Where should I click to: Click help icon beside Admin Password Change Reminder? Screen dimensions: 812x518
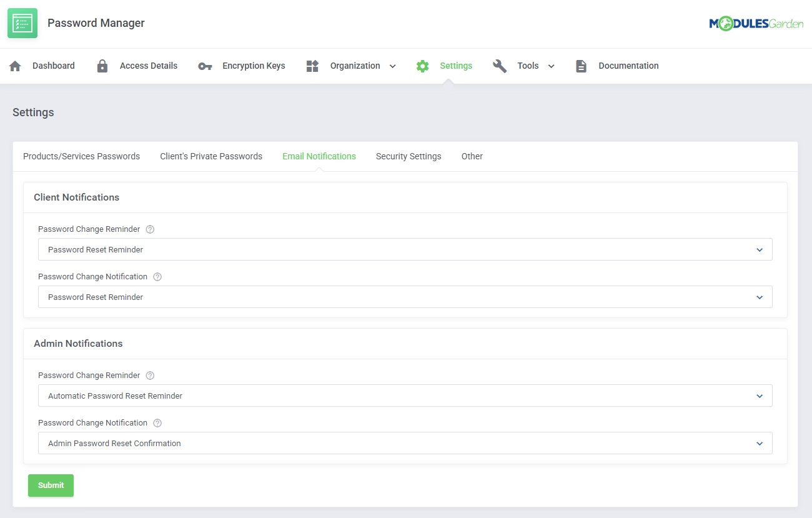(x=150, y=376)
